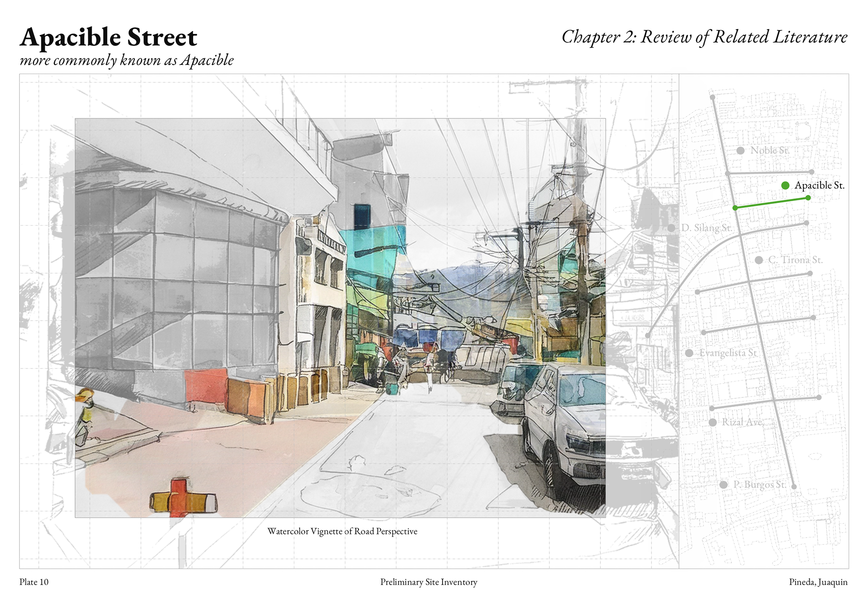This screenshot has height=614, width=868.
Task: Click the Chapter 2 Review heading
Action: point(704,37)
